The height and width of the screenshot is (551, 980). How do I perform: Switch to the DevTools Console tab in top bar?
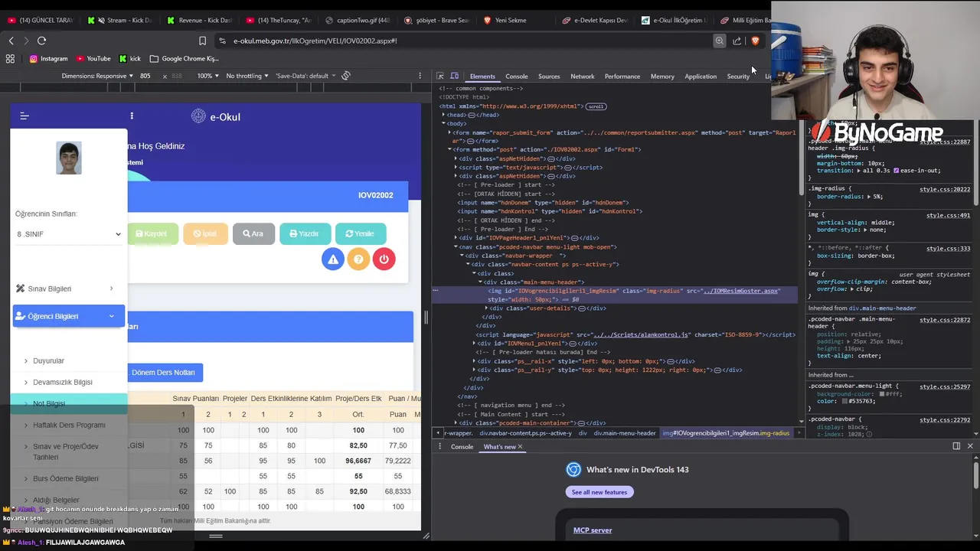[x=516, y=77]
